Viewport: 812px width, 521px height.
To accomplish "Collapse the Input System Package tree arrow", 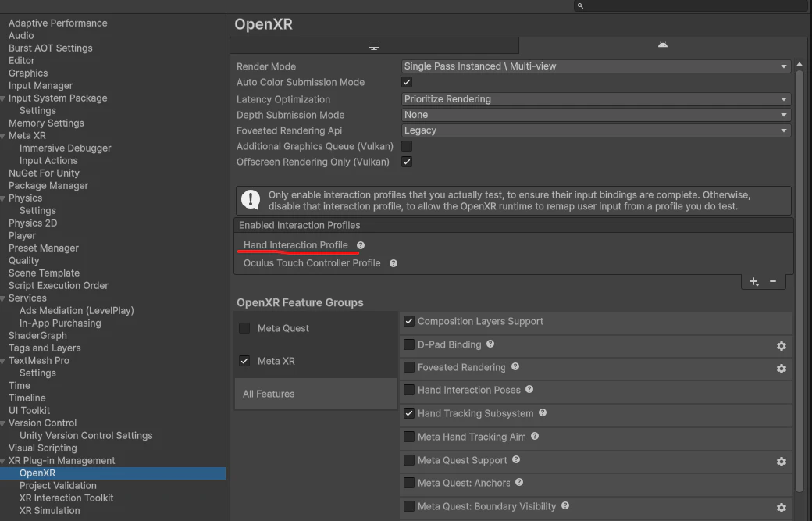I will click(x=3, y=98).
